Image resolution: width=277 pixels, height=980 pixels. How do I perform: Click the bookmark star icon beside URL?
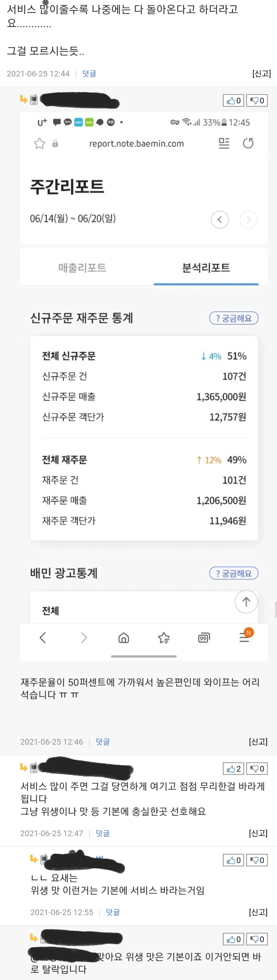(x=40, y=143)
